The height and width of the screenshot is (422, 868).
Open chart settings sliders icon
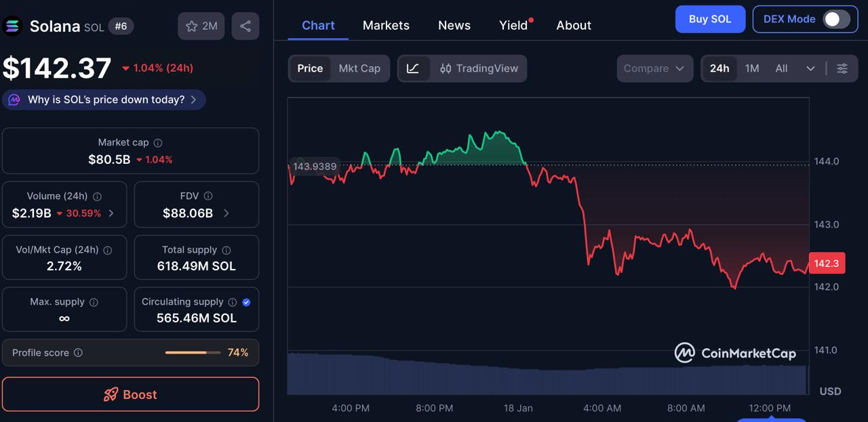[842, 68]
